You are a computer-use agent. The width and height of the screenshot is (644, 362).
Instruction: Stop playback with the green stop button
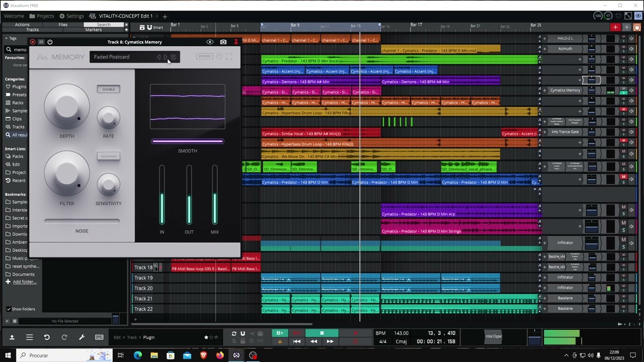[x=321, y=333]
